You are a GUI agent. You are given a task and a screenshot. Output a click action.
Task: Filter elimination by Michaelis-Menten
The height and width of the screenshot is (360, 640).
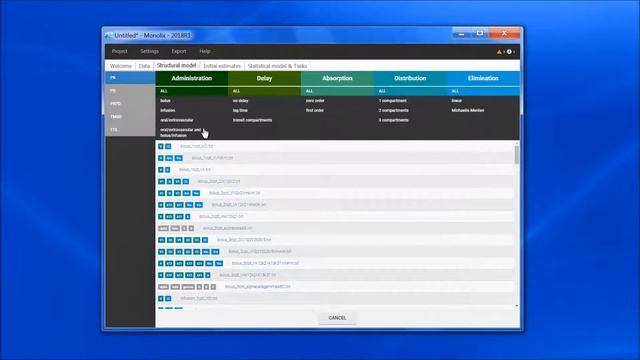click(467, 110)
